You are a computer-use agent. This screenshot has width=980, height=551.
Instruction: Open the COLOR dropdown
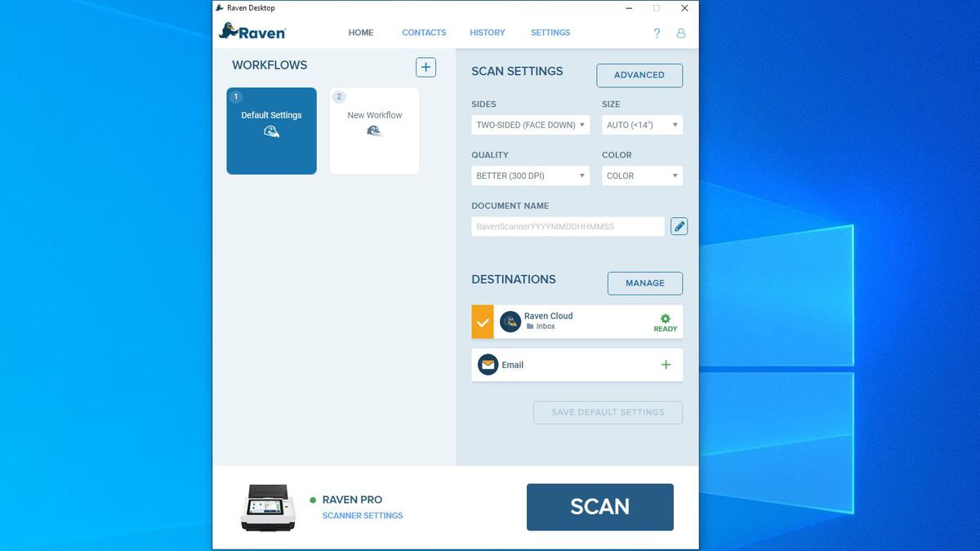tap(642, 176)
